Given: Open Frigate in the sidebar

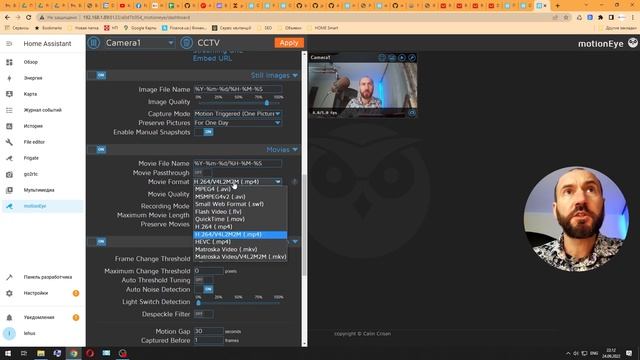Looking at the screenshot, I should point(42,158).
